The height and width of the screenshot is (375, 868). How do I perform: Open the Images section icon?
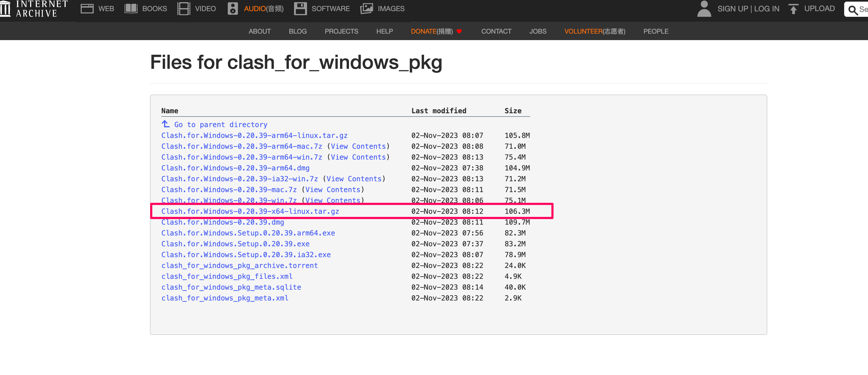(367, 8)
